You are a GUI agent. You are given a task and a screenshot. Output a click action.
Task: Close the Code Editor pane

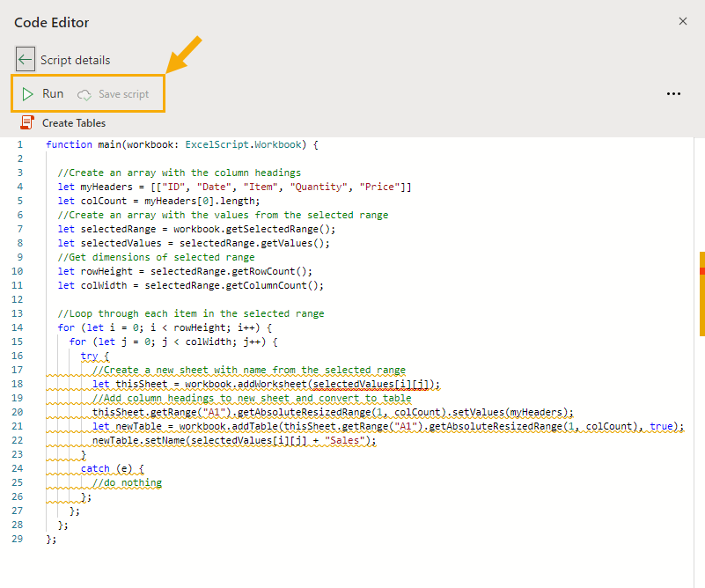683,21
